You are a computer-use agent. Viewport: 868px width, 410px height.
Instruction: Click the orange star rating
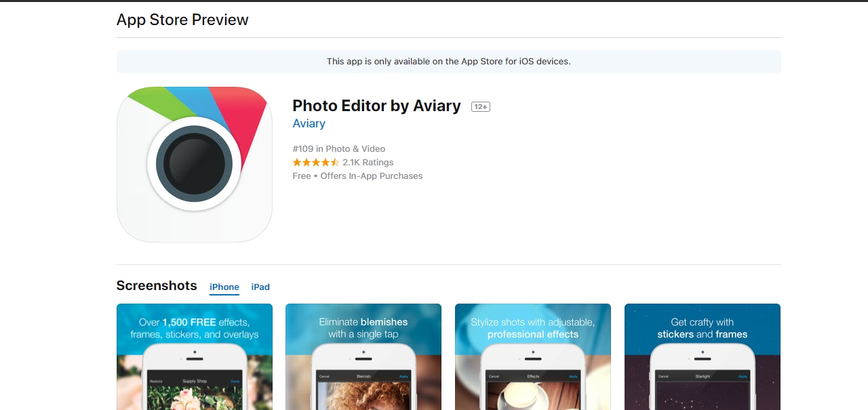coord(316,163)
